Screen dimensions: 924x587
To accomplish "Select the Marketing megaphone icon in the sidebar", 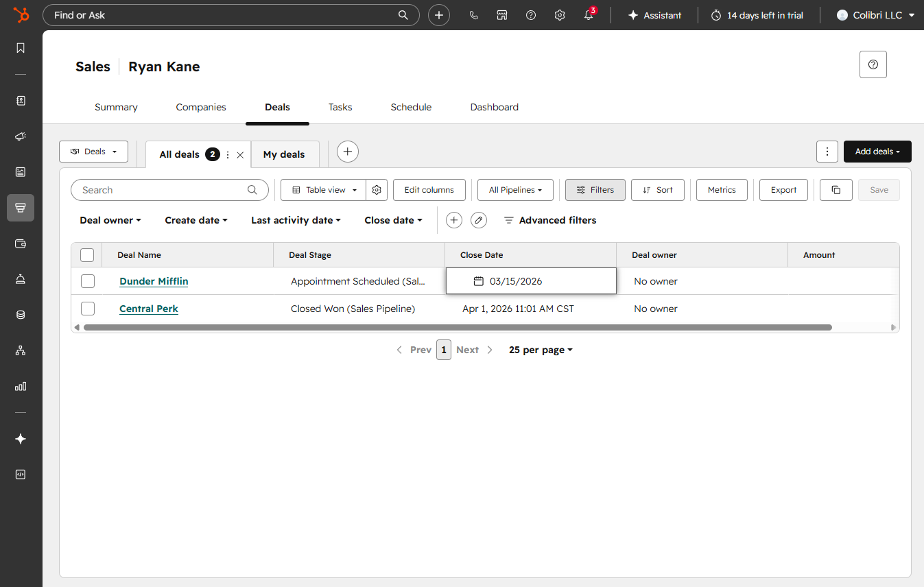I will [x=20, y=136].
